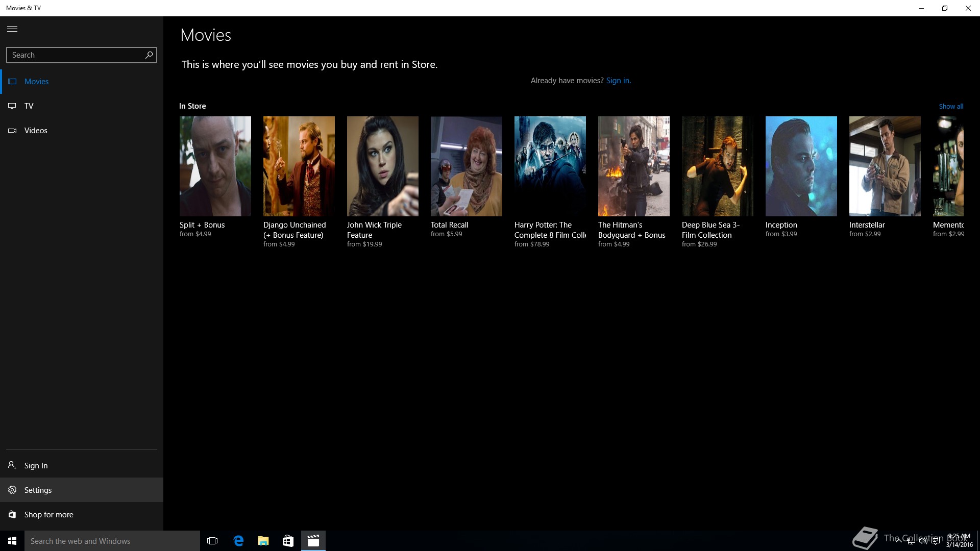The image size is (980, 551).
Task: Click the Movies & TV taskbar icon
Action: click(x=313, y=541)
